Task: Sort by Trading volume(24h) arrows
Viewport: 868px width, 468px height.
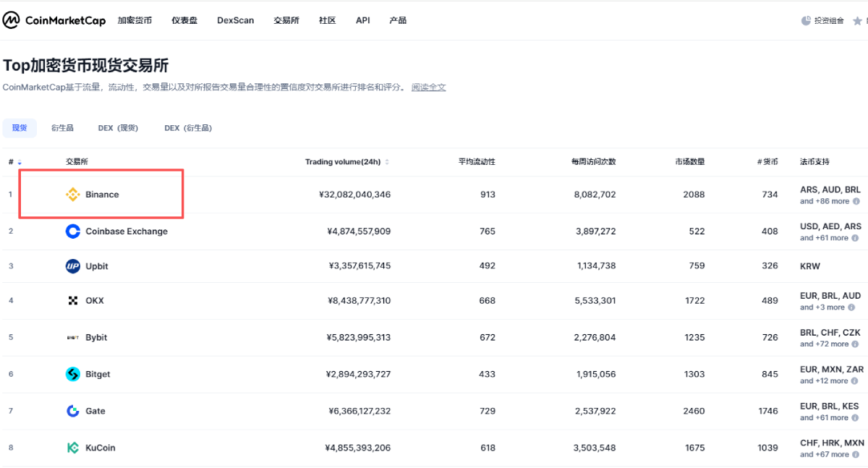Action: pos(387,162)
